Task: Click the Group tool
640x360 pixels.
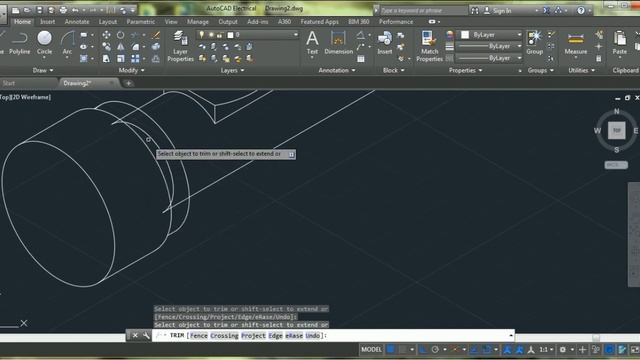Action: click(x=534, y=43)
